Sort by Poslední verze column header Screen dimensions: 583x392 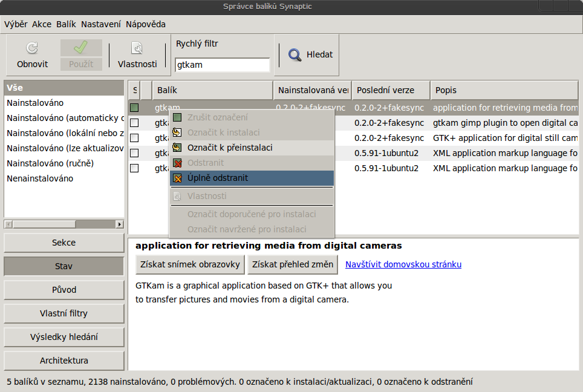point(391,90)
